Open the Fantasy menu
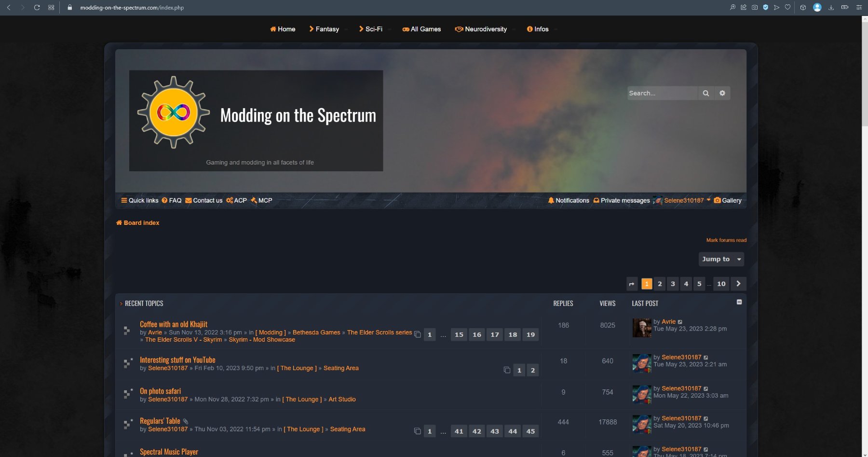 pyautogui.click(x=325, y=29)
